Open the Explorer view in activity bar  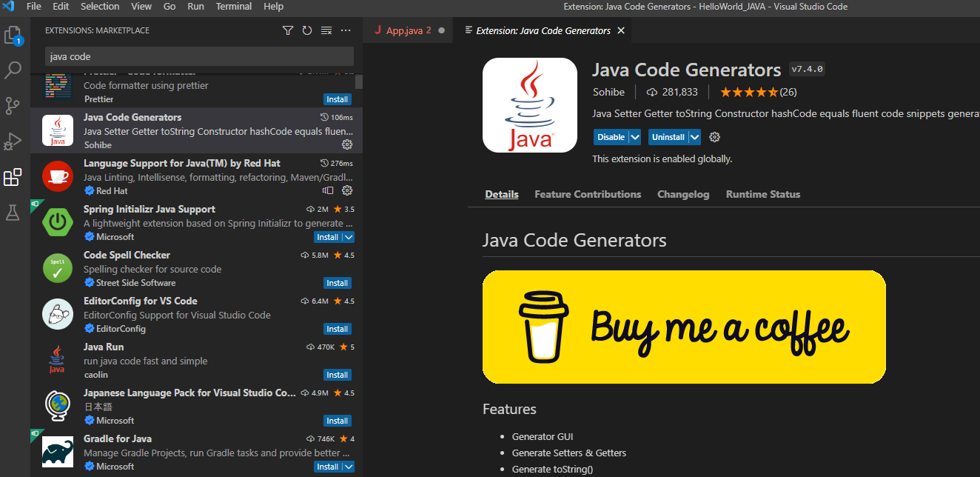coord(13,35)
